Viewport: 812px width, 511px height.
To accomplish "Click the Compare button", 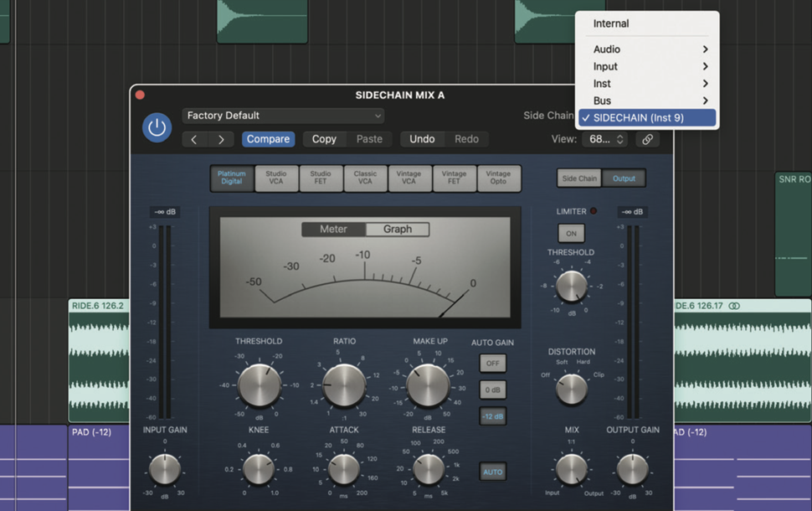I will [268, 139].
